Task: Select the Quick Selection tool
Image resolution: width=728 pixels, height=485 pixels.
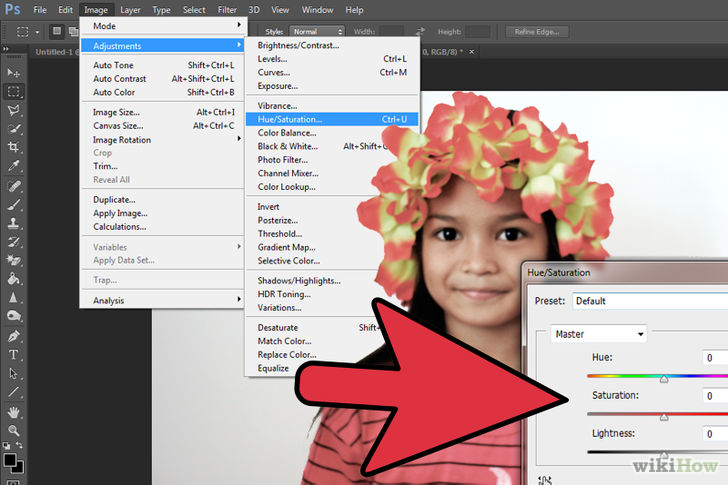Action: [x=13, y=129]
